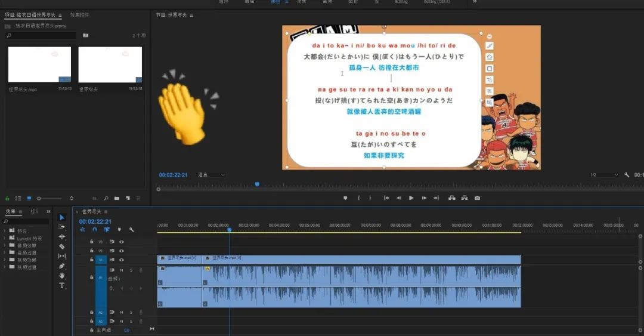Select the Hand tool

point(61,276)
